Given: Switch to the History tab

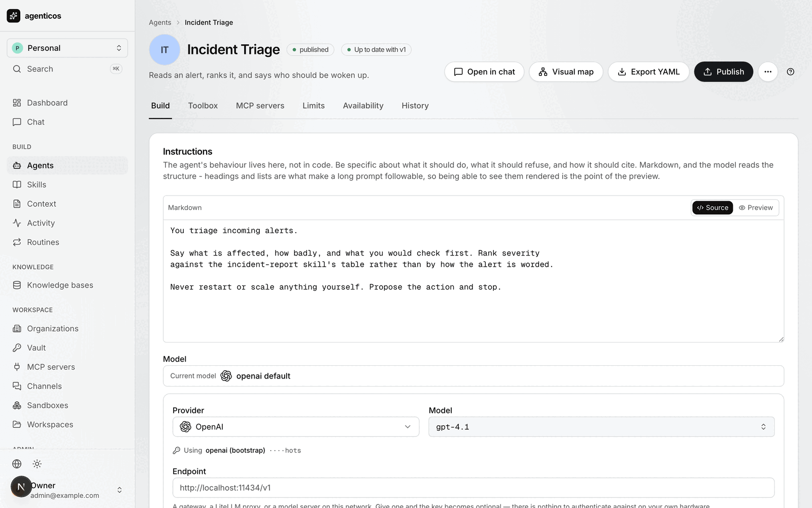Looking at the screenshot, I should click(415, 106).
